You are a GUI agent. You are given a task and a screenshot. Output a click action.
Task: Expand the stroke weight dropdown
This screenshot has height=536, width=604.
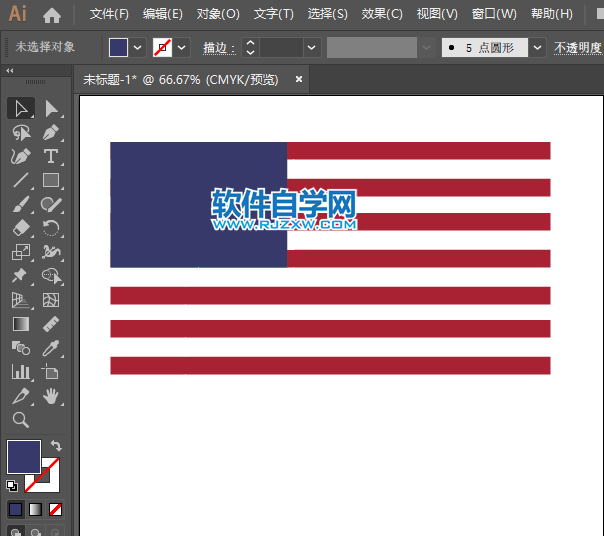(x=312, y=48)
